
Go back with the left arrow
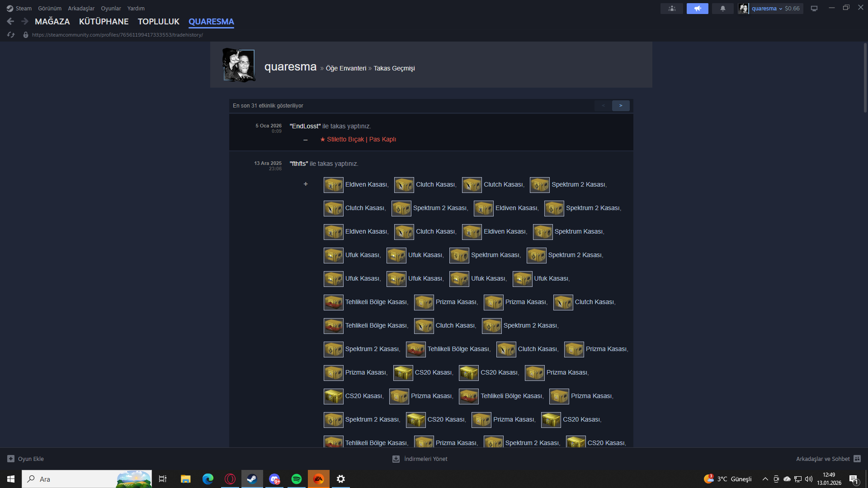tap(10, 21)
